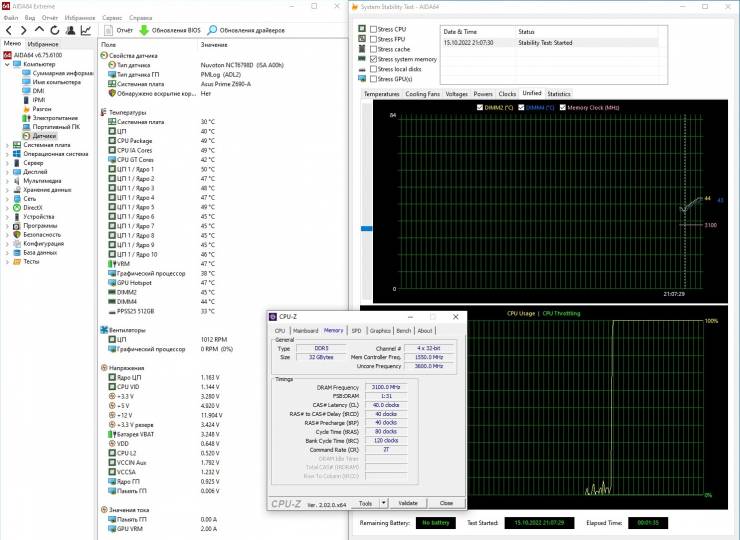Open the Справка help menu
Viewport: 740px width, 540px height.
pos(141,17)
